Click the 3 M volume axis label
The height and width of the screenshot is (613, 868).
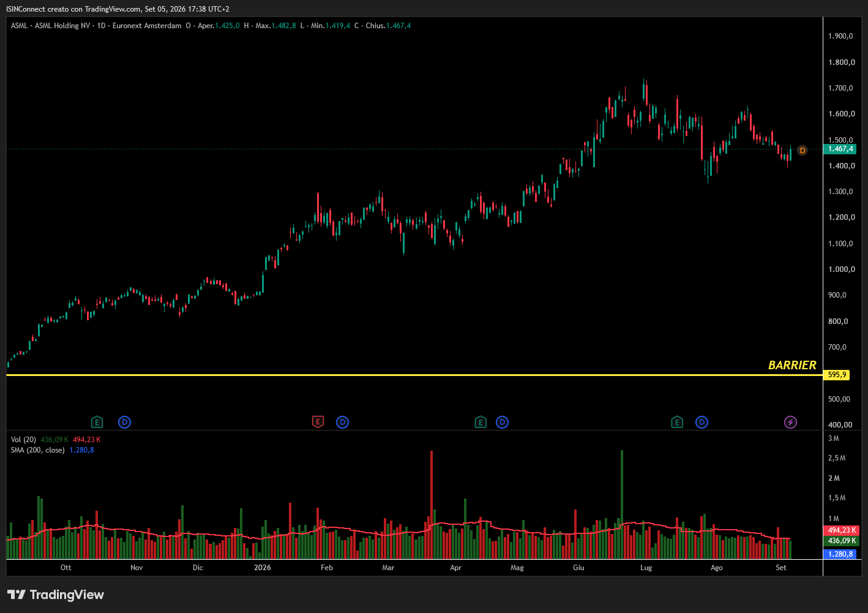coord(834,438)
